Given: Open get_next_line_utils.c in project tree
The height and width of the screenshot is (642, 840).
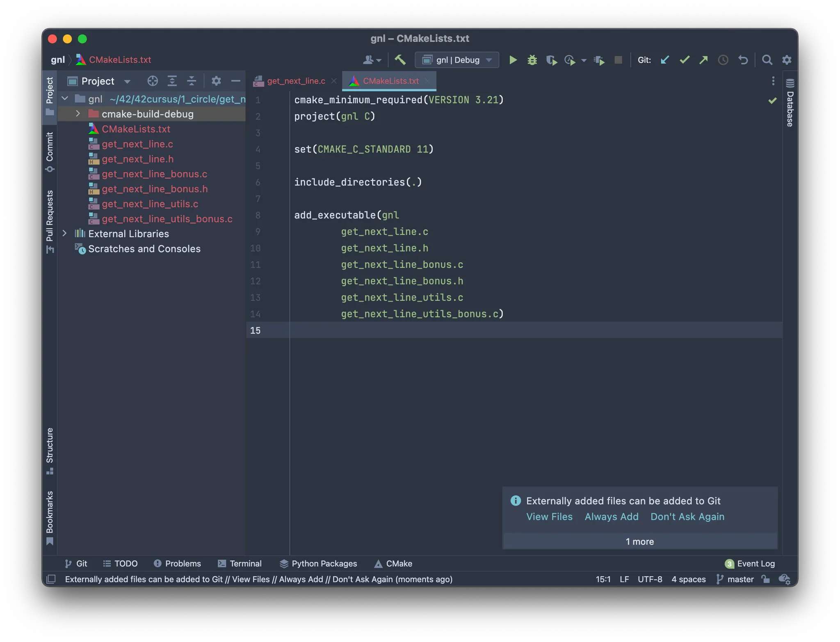Looking at the screenshot, I should point(150,204).
